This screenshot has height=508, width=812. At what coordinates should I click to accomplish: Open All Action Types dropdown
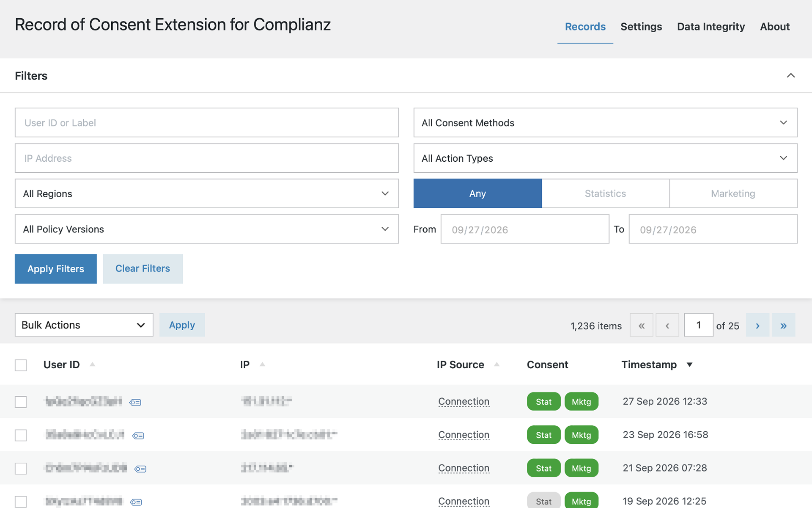coord(605,158)
